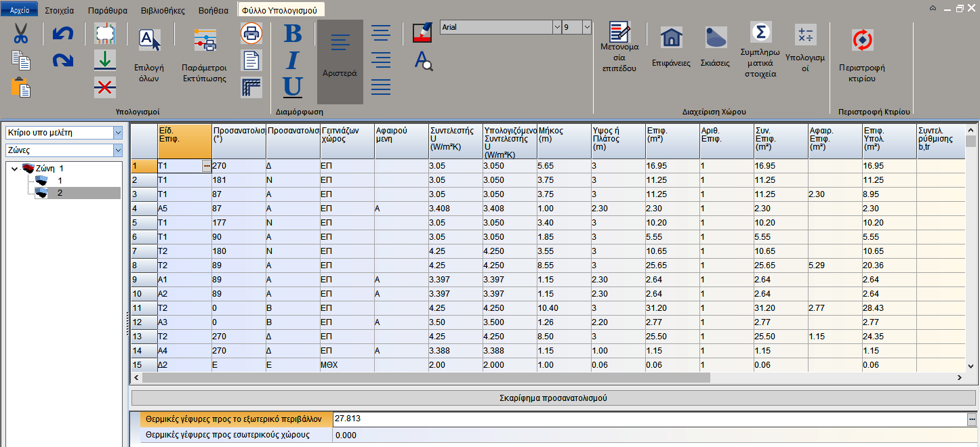Collapse the Ζώνη 1 tree node
This screenshot has width=980, height=447.
click(15, 169)
